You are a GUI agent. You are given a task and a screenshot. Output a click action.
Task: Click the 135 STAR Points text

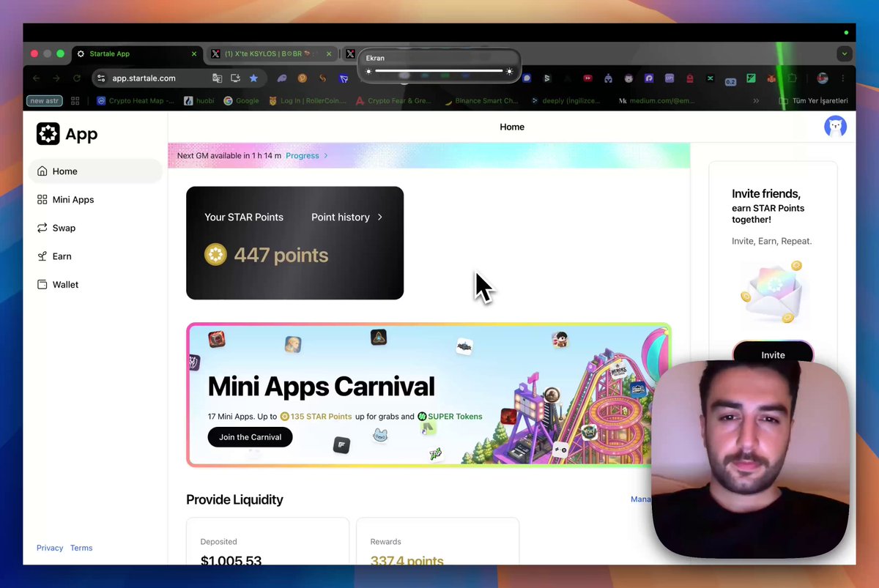pos(321,417)
